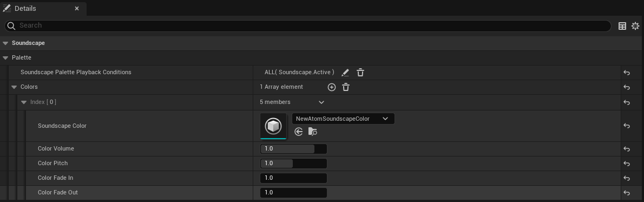Collapse the Palette section

click(x=5, y=58)
